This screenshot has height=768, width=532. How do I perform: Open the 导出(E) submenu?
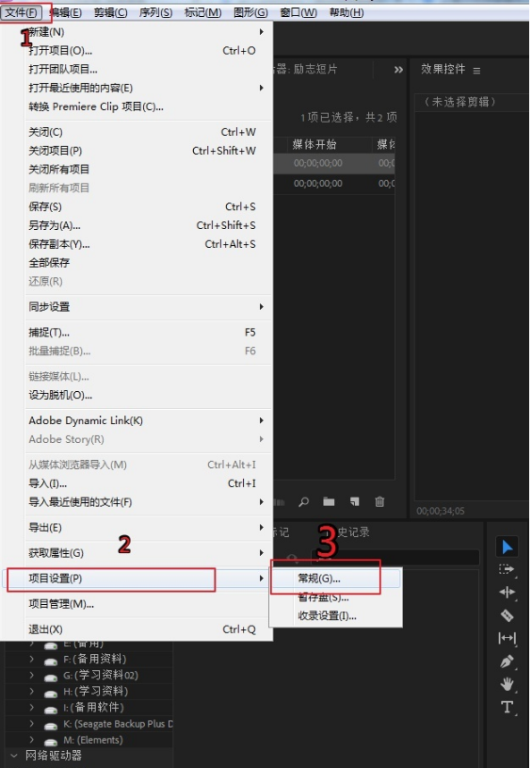coord(147,528)
